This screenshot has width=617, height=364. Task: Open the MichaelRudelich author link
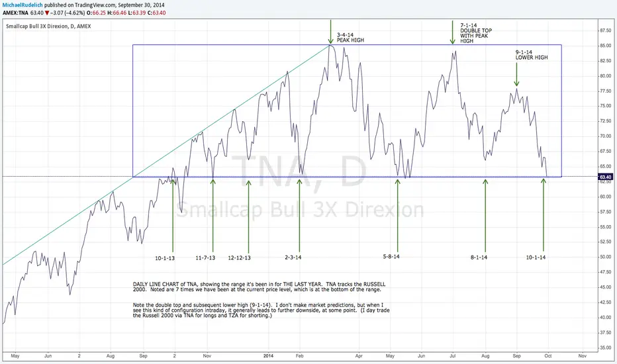pyautogui.click(x=23, y=5)
